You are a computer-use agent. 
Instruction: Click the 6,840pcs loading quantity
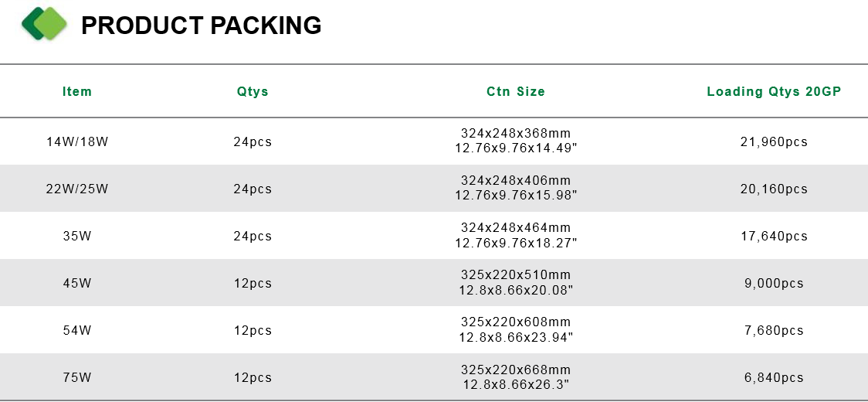point(774,377)
